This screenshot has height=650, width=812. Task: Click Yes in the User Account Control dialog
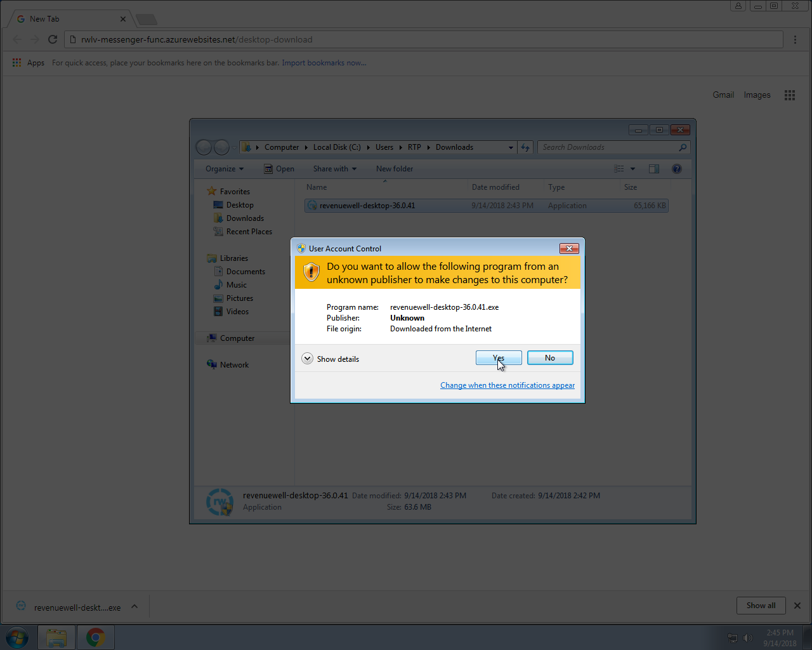coord(499,358)
